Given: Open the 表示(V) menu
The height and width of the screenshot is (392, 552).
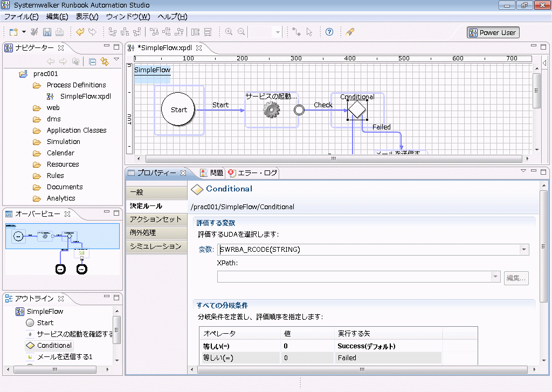Looking at the screenshot, I should tap(87, 17).
